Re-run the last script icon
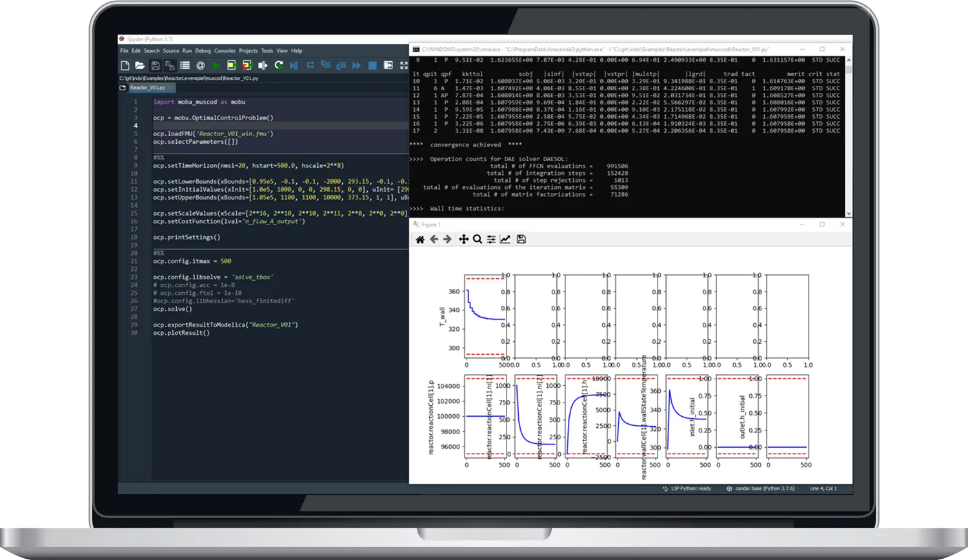Viewport: 968px width, 560px height. coord(279,65)
